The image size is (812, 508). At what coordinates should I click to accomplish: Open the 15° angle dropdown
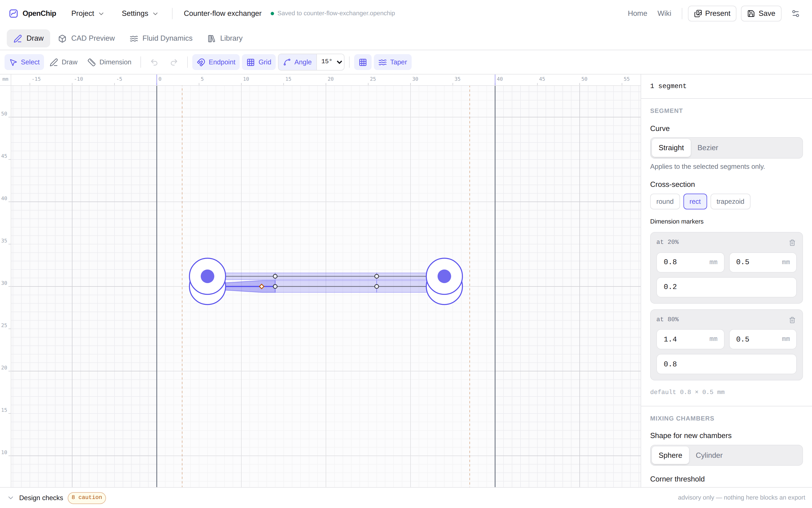[x=331, y=62]
